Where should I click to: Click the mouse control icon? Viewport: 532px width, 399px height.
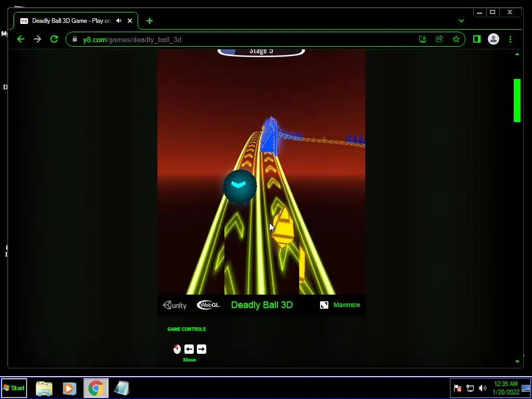(x=177, y=349)
